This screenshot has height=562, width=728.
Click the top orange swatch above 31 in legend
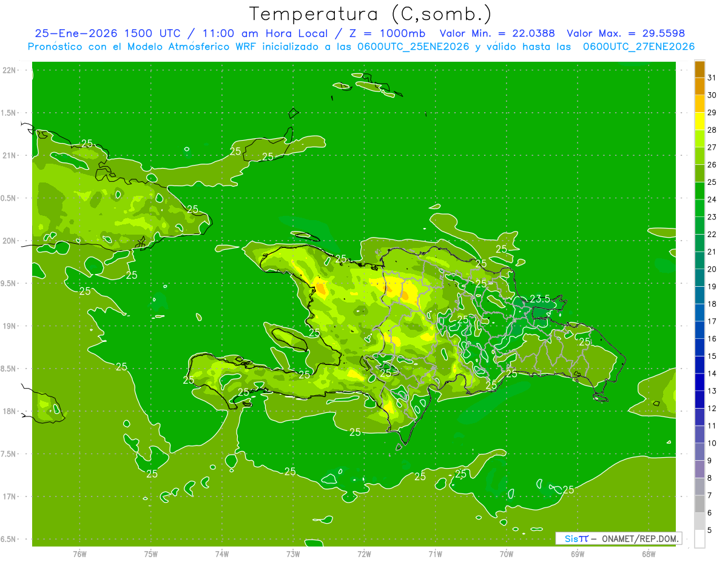(x=699, y=69)
